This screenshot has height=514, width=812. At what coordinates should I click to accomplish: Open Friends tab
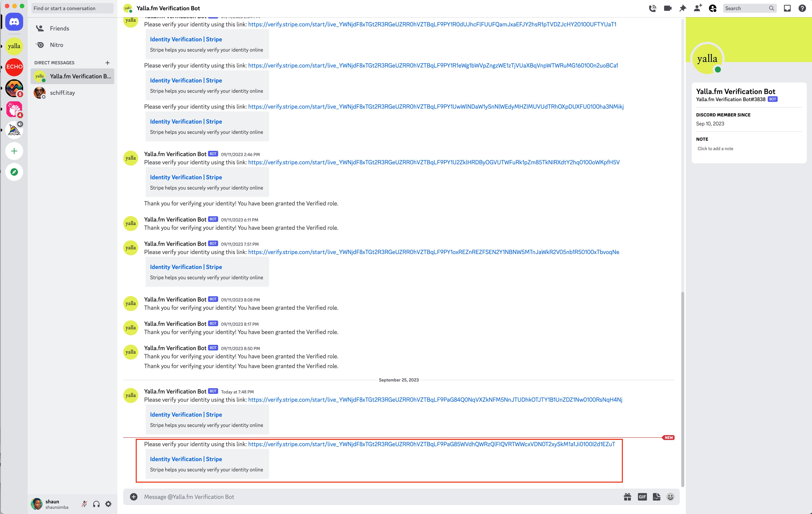point(72,28)
